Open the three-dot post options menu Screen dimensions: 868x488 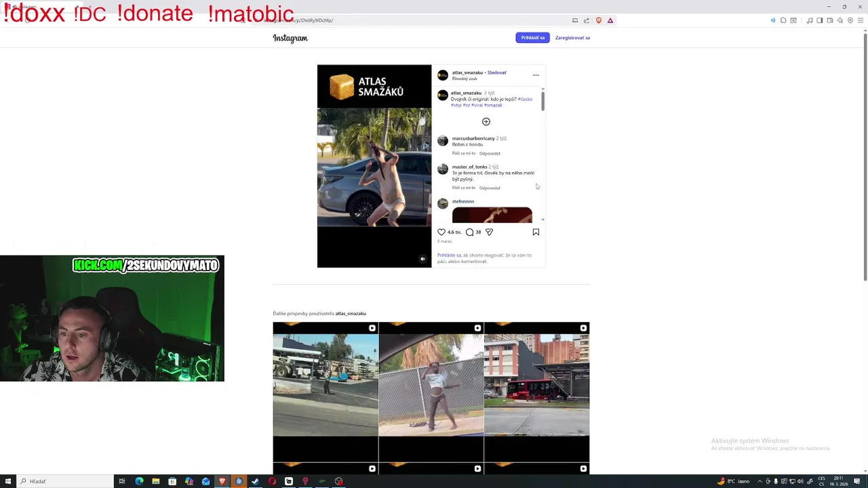[536, 75]
